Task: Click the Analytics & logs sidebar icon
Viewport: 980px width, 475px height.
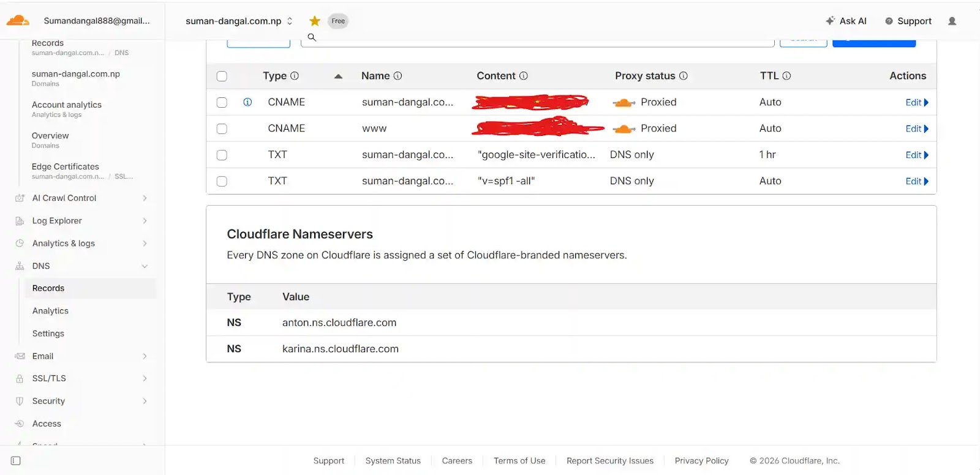Action: 20,244
